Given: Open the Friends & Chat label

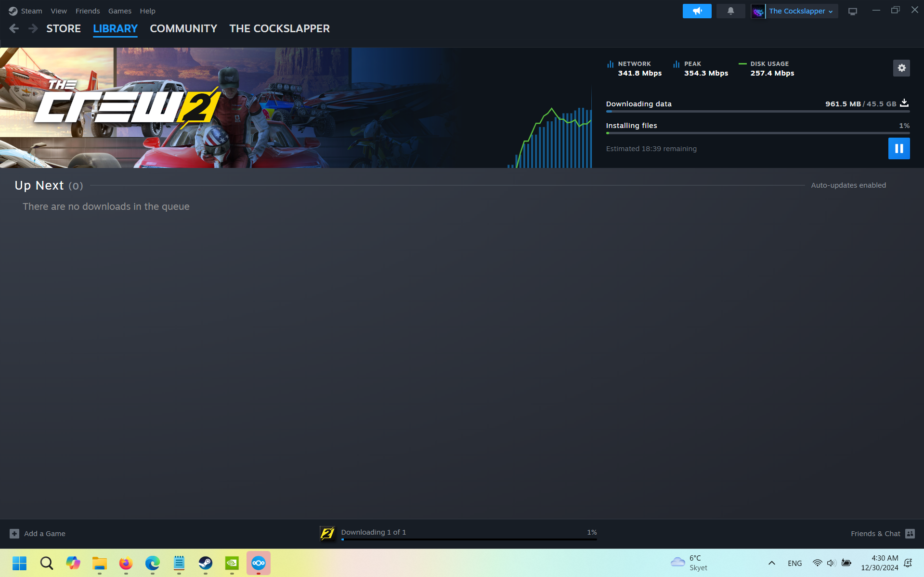Looking at the screenshot, I should point(875,534).
